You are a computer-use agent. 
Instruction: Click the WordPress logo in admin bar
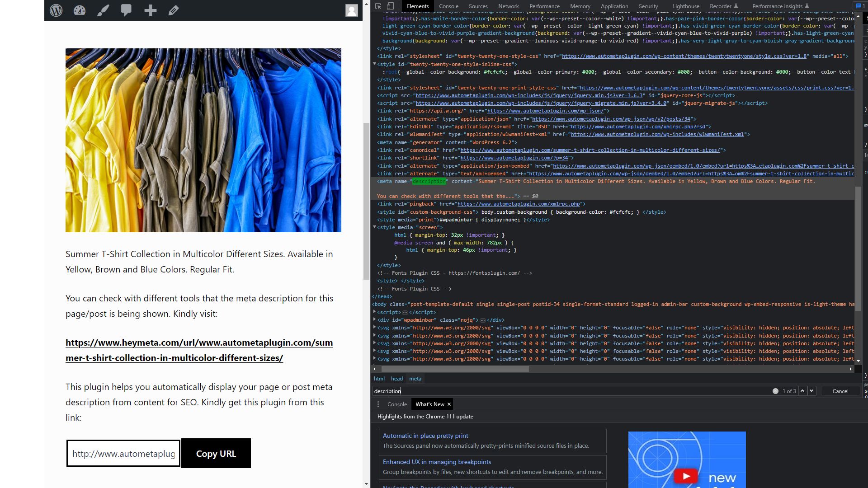(56, 10)
